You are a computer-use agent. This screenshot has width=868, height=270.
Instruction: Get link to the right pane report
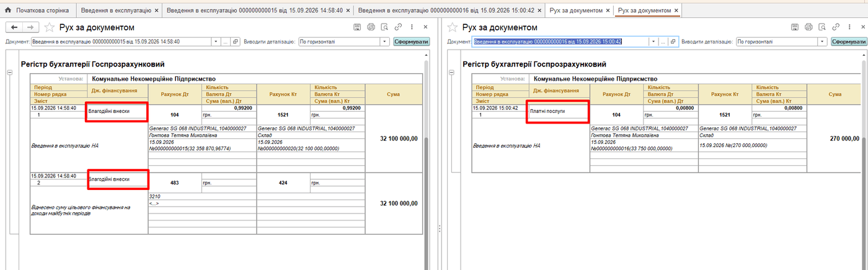(836, 27)
